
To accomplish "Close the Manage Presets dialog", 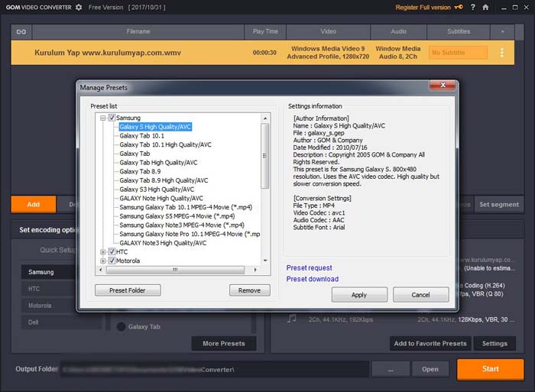I will coord(443,85).
